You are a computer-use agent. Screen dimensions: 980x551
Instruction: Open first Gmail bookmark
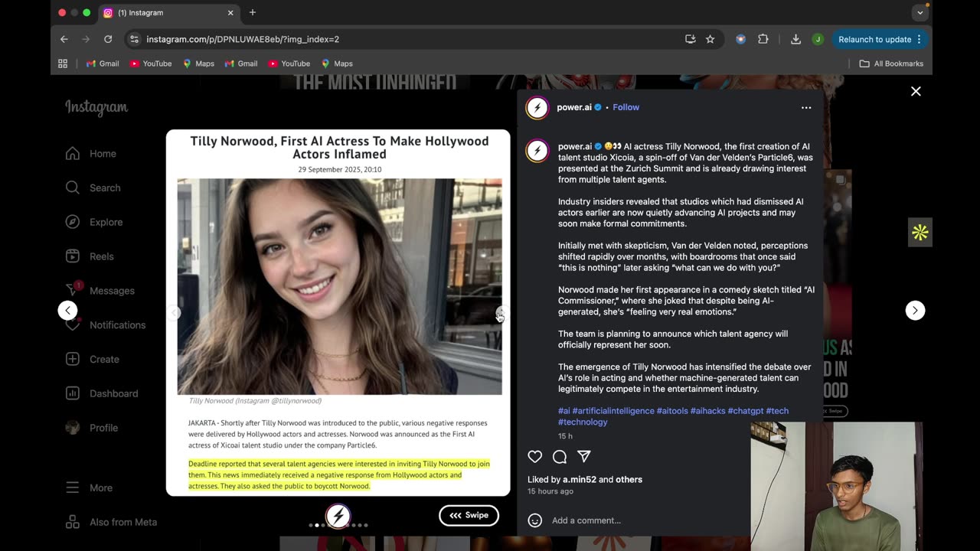[103, 64]
